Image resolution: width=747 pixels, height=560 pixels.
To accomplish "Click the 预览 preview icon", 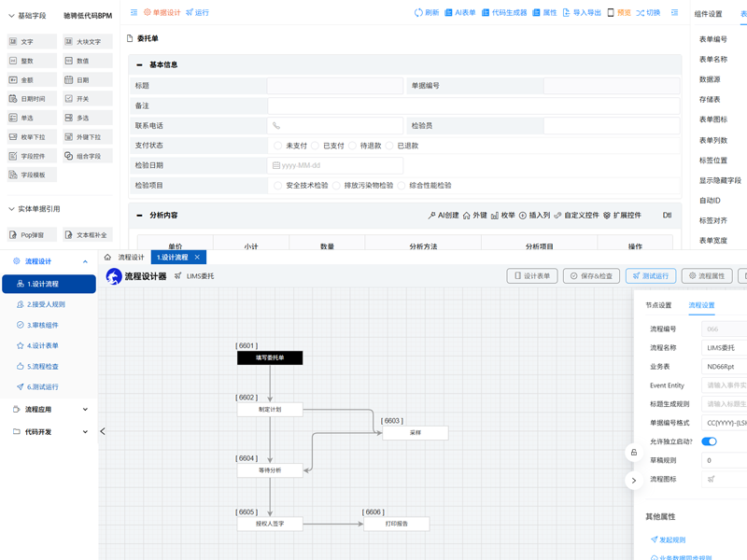I will (618, 12).
